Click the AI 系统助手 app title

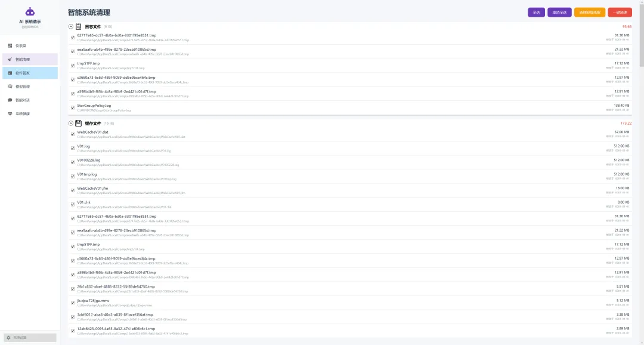coord(30,22)
